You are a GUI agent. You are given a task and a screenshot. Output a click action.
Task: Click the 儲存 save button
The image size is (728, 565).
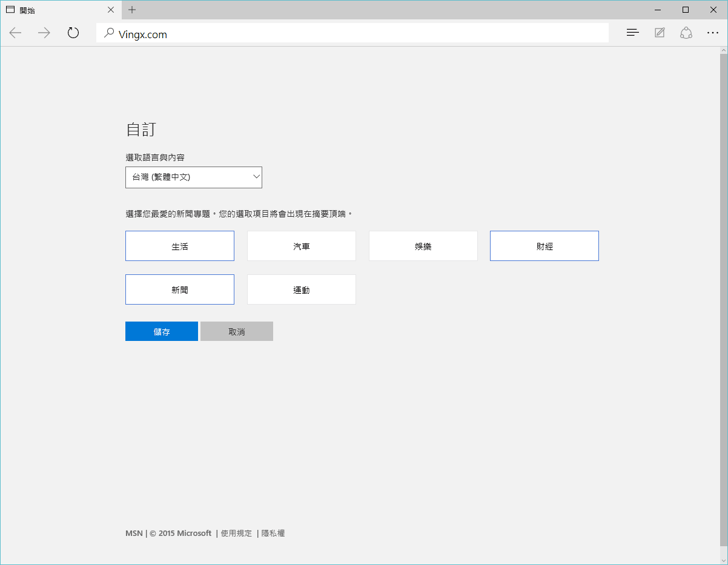(162, 331)
